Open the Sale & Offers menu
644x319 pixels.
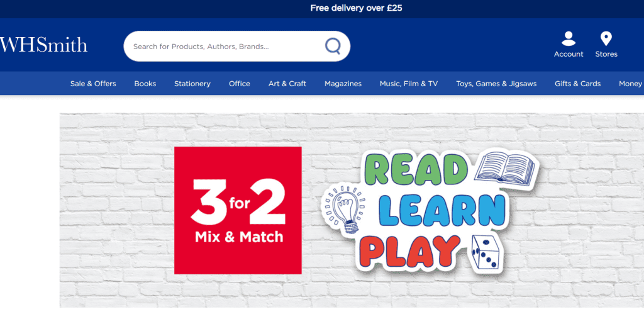click(x=93, y=84)
